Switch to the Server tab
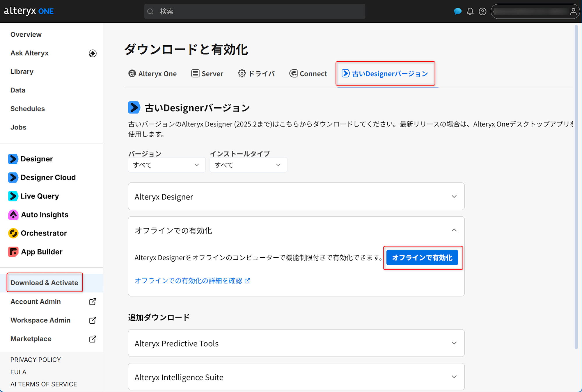This screenshot has height=392, width=582. point(207,74)
